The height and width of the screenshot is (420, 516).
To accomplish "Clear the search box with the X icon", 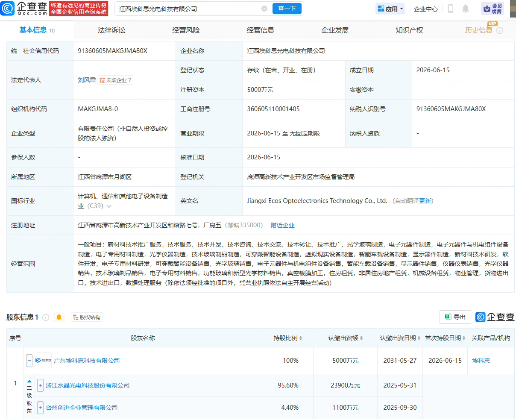I will (264, 9).
